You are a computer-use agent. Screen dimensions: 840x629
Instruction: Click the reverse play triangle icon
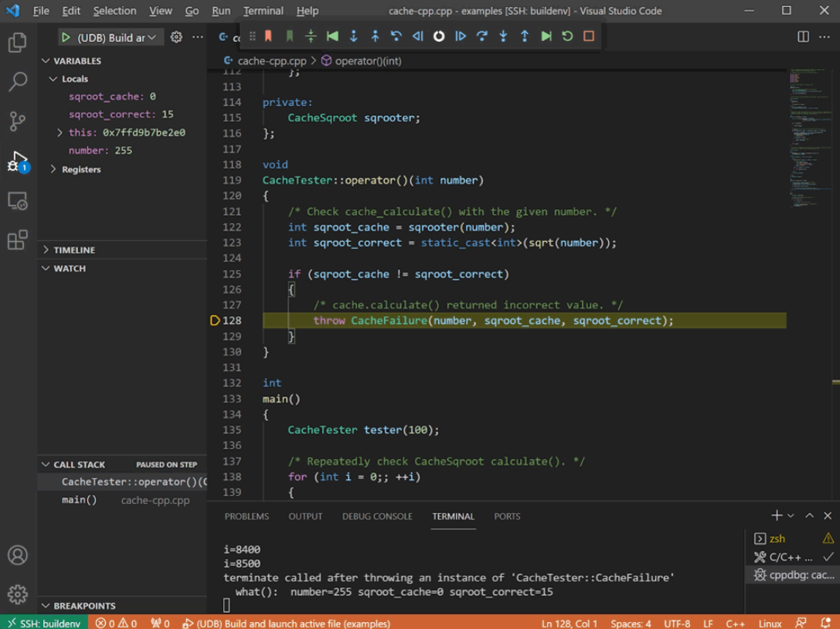[418, 36]
